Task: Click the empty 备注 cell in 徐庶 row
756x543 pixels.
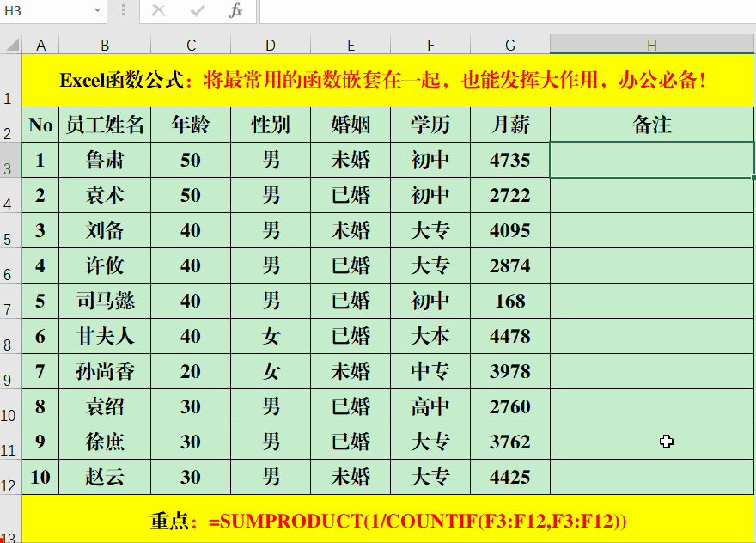Action: pyautogui.click(x=652, y=442)
